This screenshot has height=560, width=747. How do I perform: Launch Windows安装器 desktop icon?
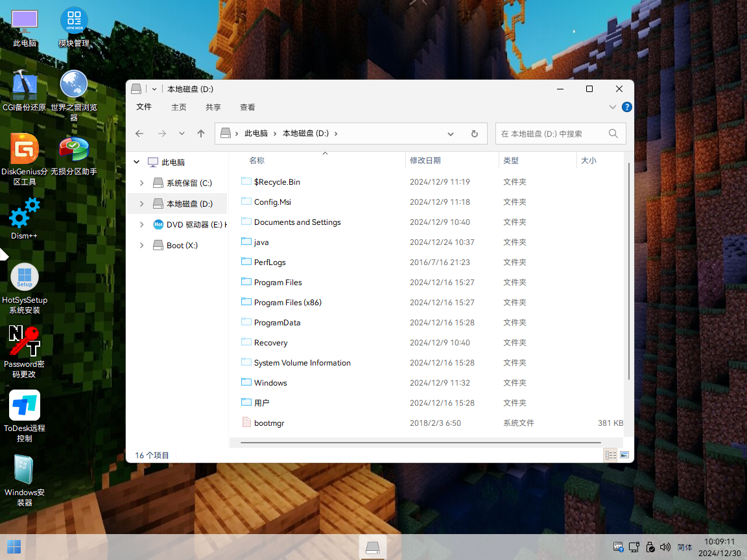[x=24, y=480]
